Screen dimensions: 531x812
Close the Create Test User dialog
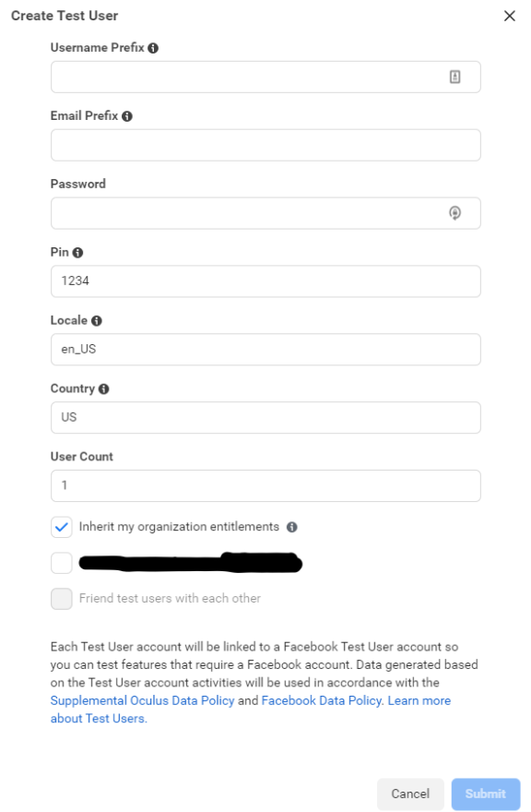(x=510, y=16)
